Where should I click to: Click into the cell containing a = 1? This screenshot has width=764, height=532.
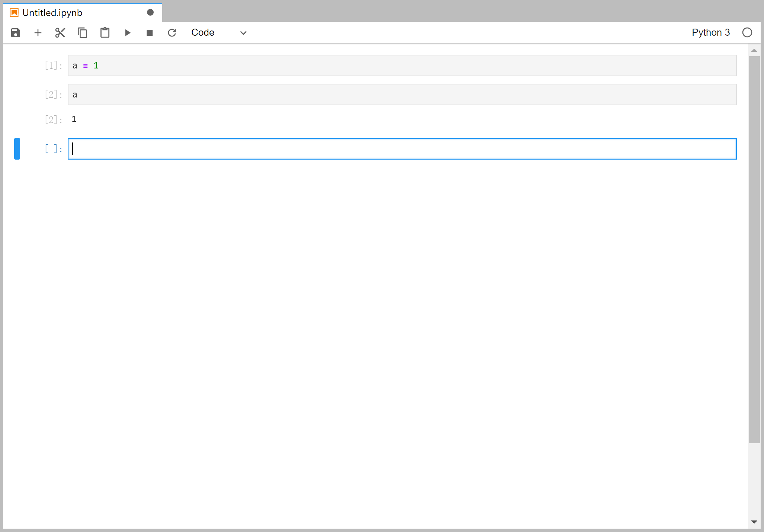tap(402, 65)
